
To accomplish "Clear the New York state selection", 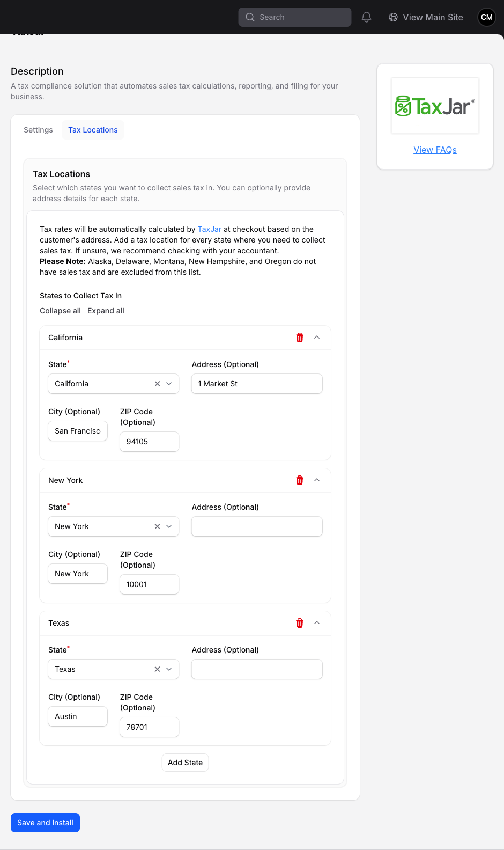I will click(157, 526).
